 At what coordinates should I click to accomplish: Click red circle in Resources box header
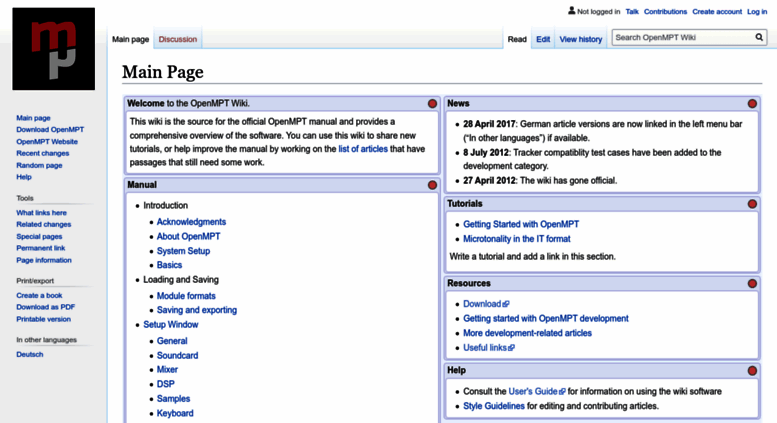[x=752, y=283]
